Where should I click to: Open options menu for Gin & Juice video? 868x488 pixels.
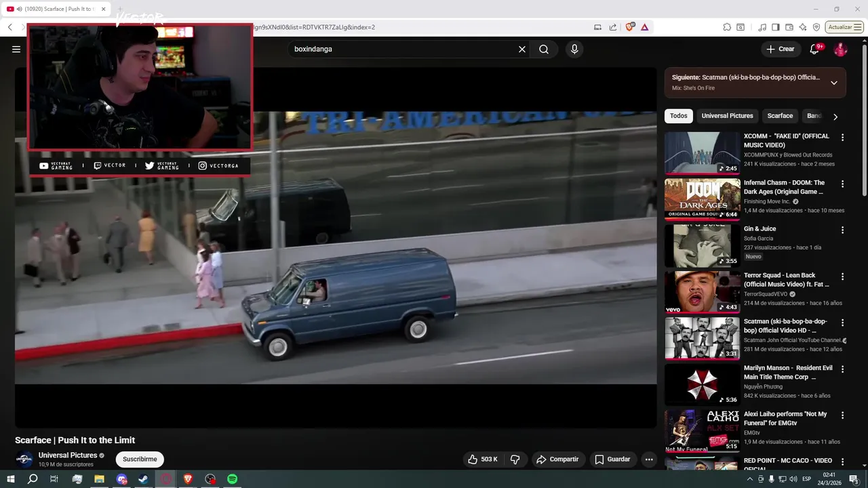pos(843,230)
